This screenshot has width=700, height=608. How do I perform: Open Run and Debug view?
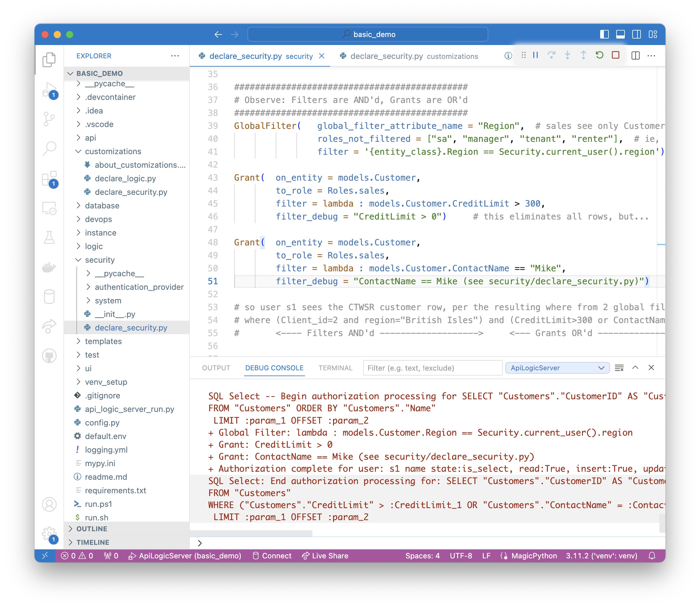pos(49,90)
